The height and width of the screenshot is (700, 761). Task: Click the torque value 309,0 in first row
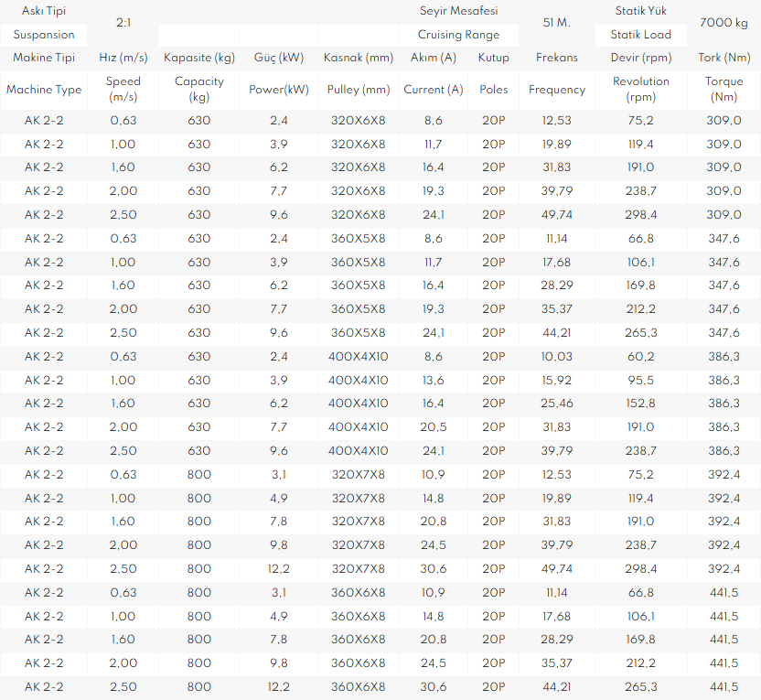coord(723,121)
